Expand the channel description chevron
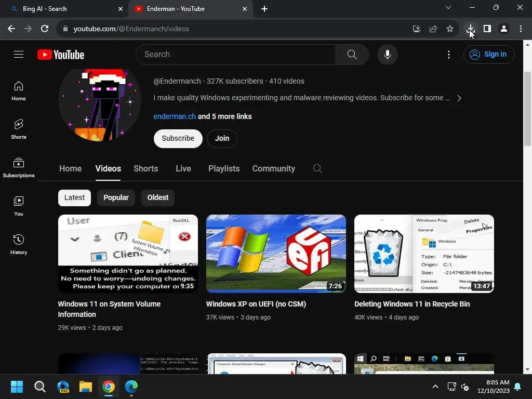This screenshot has height=399, width=532. (x=459, y=98)
